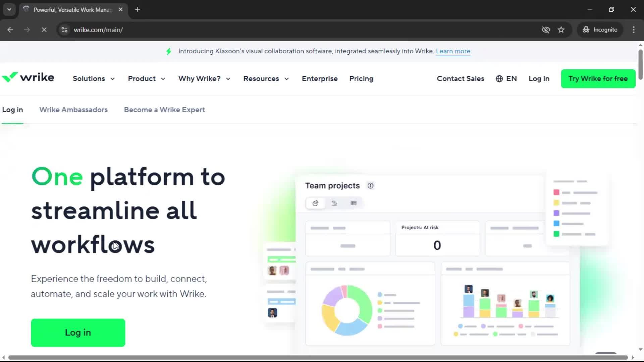The height and width of the screenshot is (362, 644).
Task: Open the Pricing page
Action: click(x=361, y=79)
